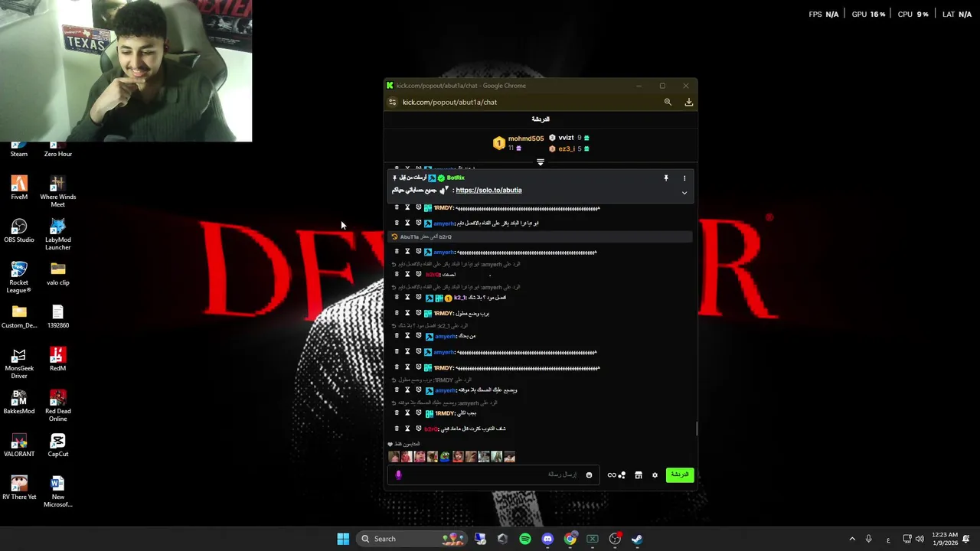Collapse the gift leaderboard handle

[541, 162]
